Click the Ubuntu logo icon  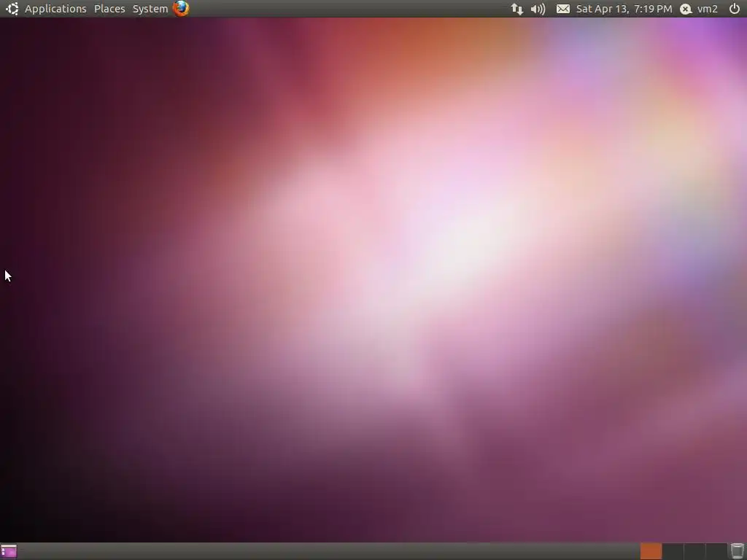tap(12, 9)
